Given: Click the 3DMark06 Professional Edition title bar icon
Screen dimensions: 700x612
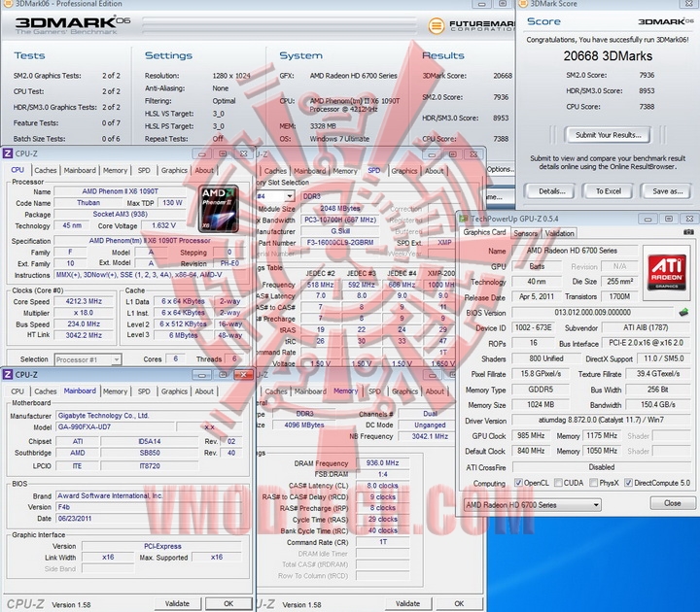Looking at the screenshot, I should coord(8,4).
